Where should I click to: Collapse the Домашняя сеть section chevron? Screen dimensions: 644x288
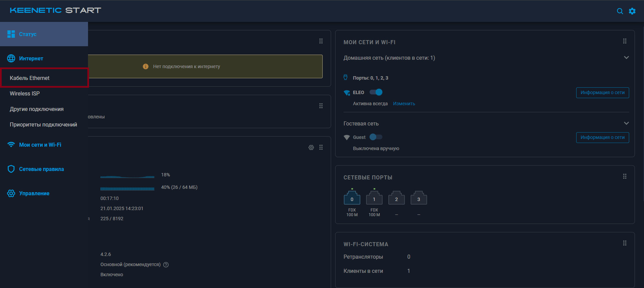(x=626, y=58)
